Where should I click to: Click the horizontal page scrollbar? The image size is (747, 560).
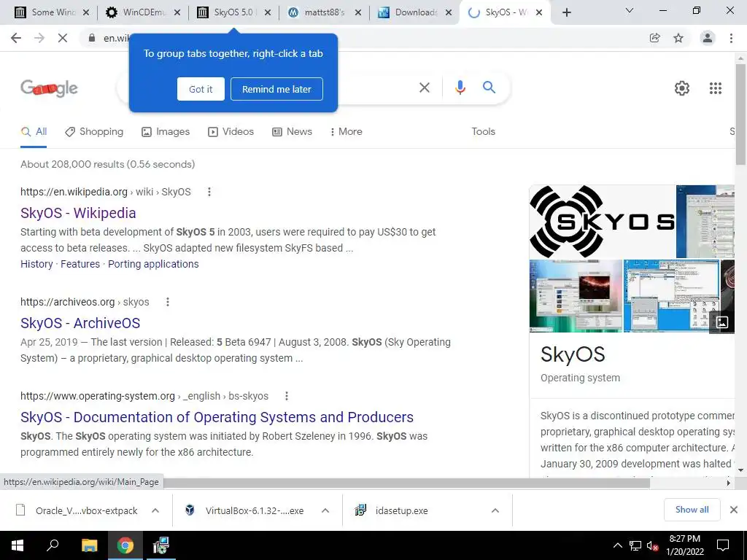point(407,483)
